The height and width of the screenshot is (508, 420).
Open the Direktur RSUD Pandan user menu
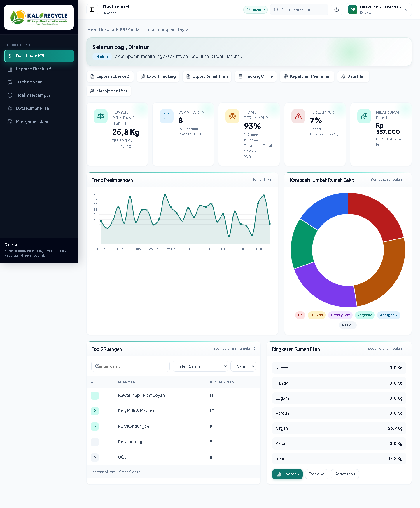tap(379, 10)
